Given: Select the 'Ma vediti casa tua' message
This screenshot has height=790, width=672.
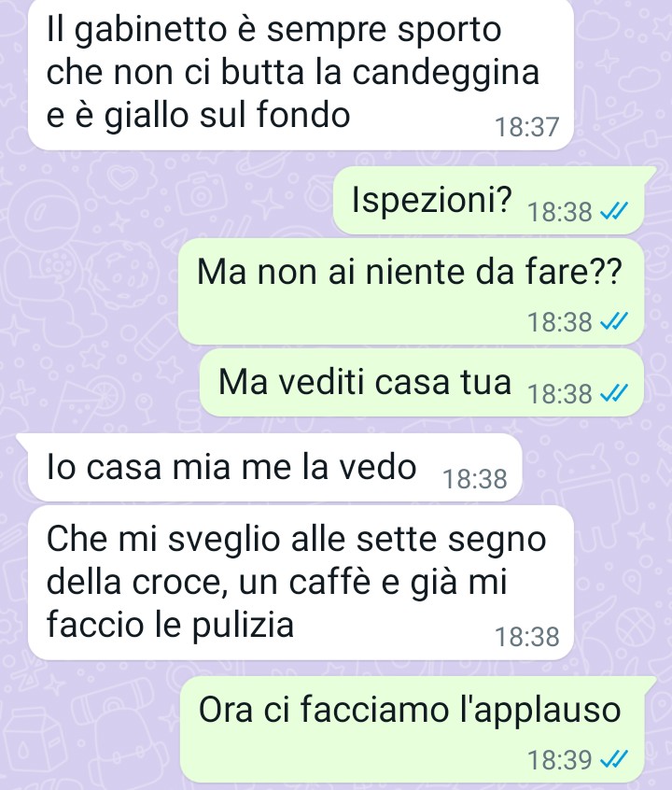Looking at the screenshot, I should 422,383.
